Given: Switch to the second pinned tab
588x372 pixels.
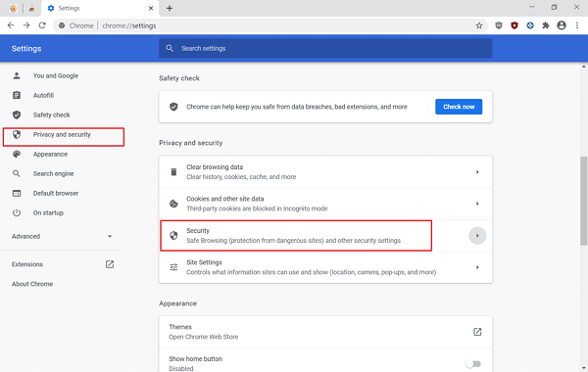Looking at the screenshot, I should click(32, 8).
